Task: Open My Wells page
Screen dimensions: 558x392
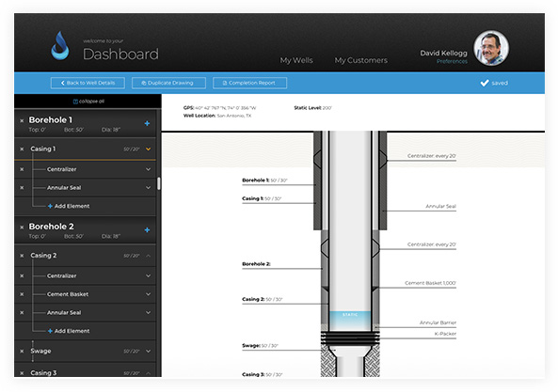Action: (x=296, y=60)
